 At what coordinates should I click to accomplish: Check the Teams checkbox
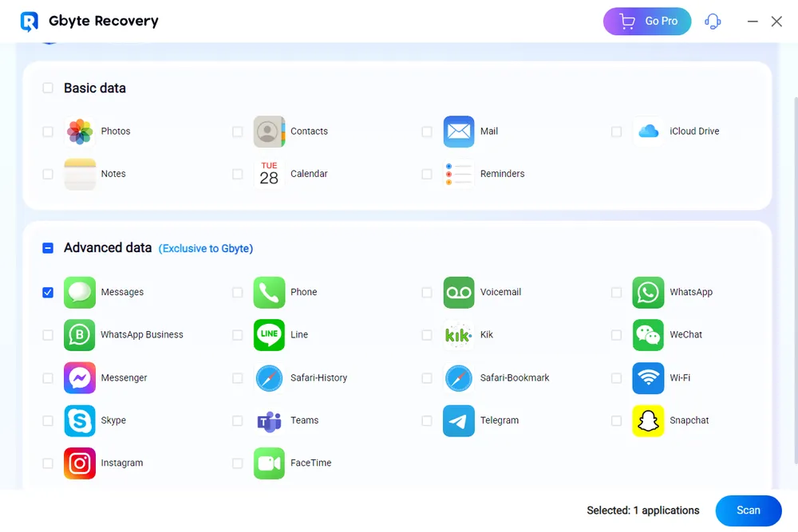point(238,420)
